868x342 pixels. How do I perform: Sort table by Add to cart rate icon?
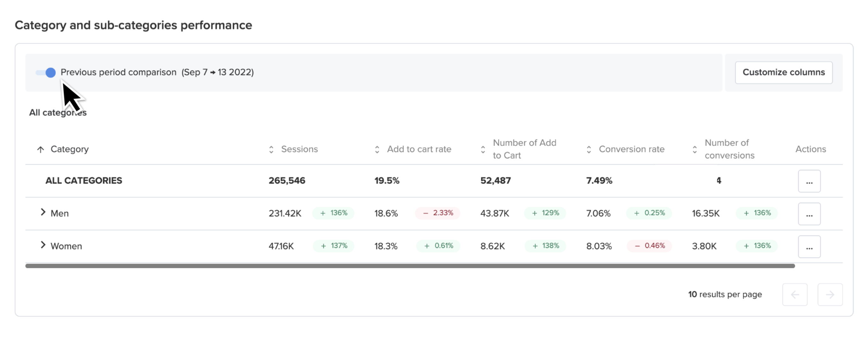coord(377,150)
